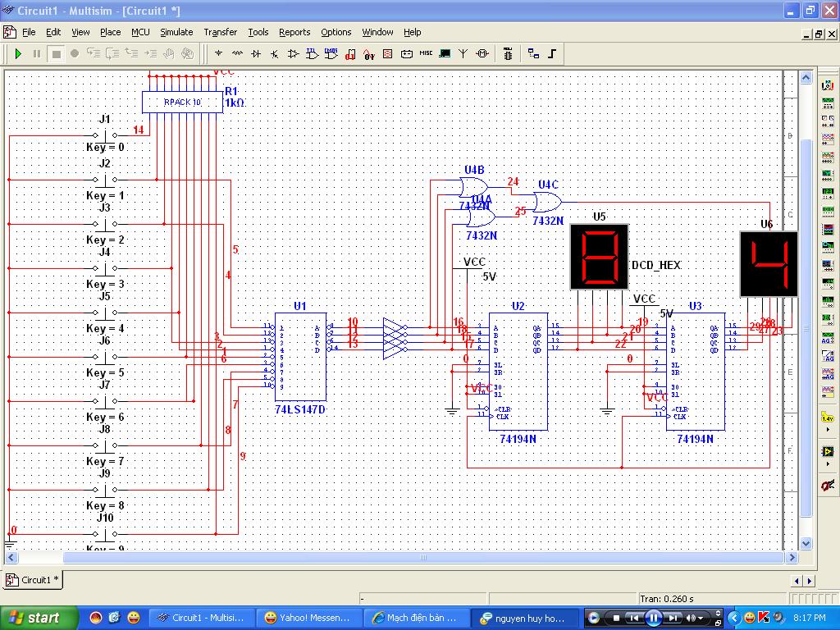Expand the LabVIEW instruments dropdown arrow
Viewport: 840px width, 630px height.
click(x=828, y=465)
